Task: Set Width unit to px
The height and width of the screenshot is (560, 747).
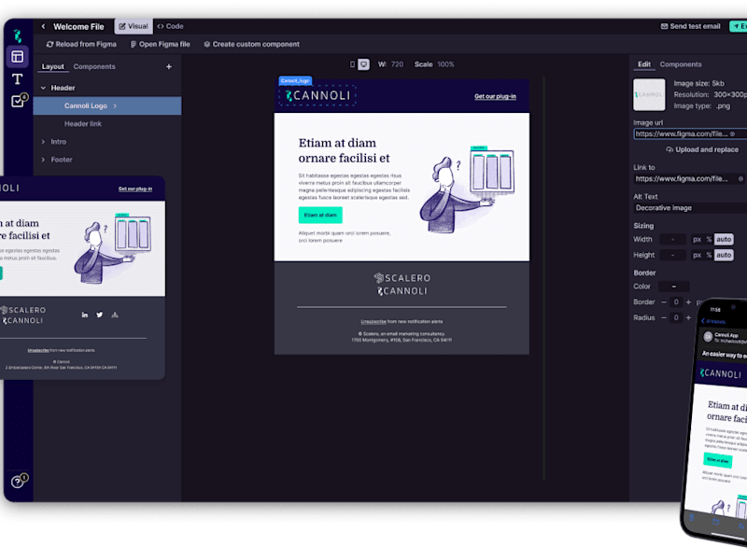Action: pos(697,240)
